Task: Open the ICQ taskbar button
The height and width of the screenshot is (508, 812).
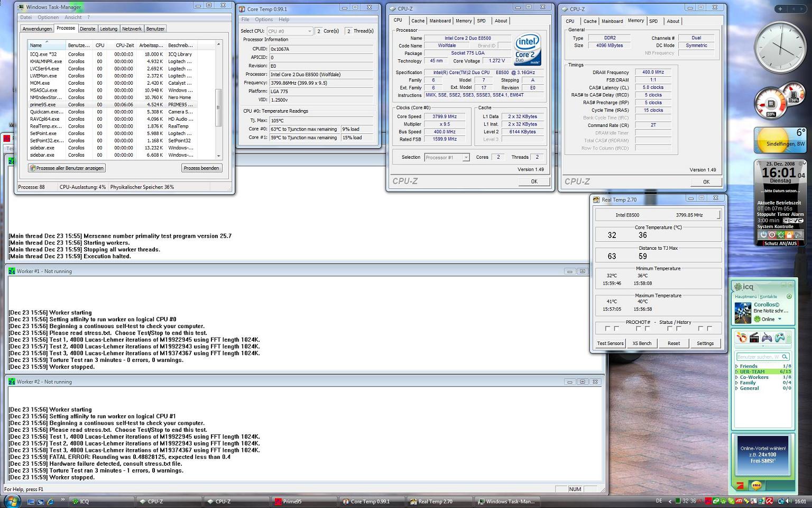Action: click(x=102, y=501)
